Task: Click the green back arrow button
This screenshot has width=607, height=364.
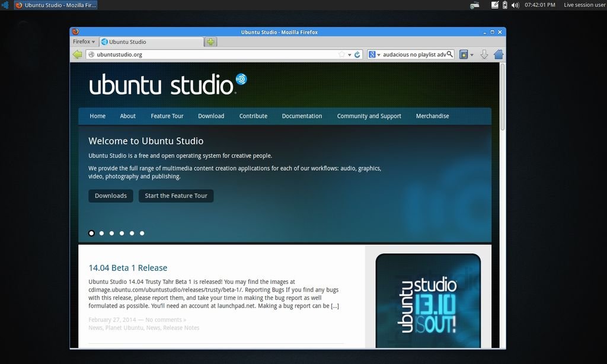Action: (77, 55)
